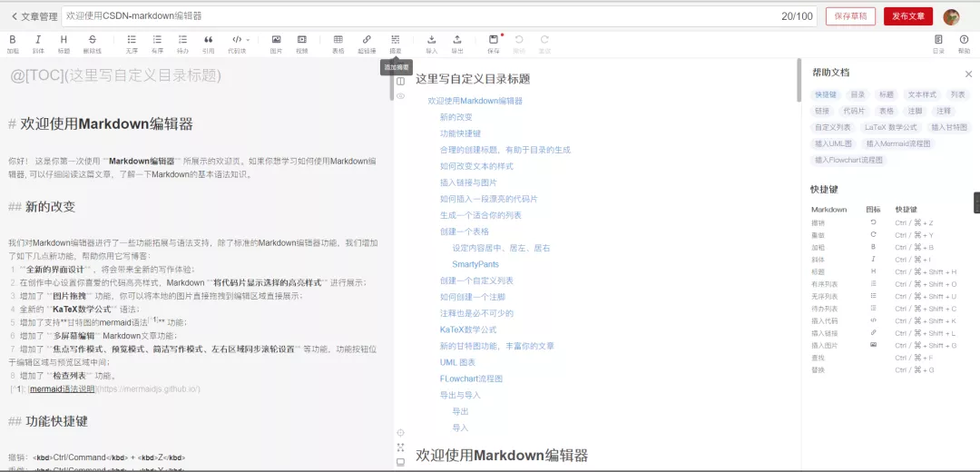Insert an image (图片)
980x472 pixels.
(276, 44)
